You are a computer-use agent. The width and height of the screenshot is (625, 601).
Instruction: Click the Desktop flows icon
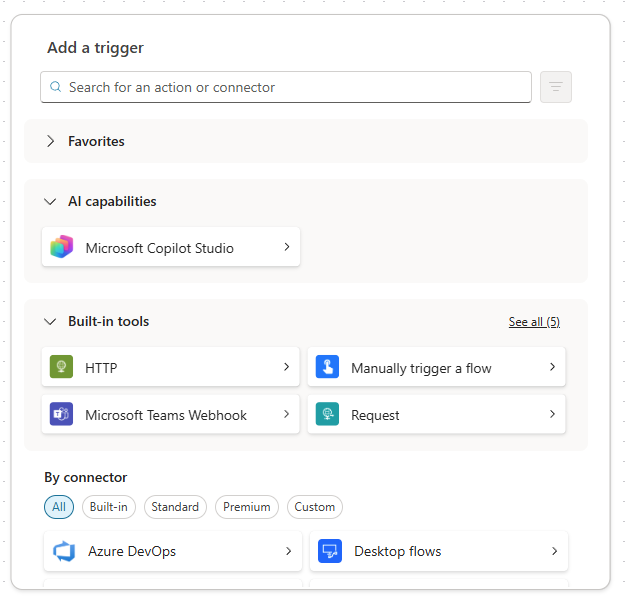330,551
